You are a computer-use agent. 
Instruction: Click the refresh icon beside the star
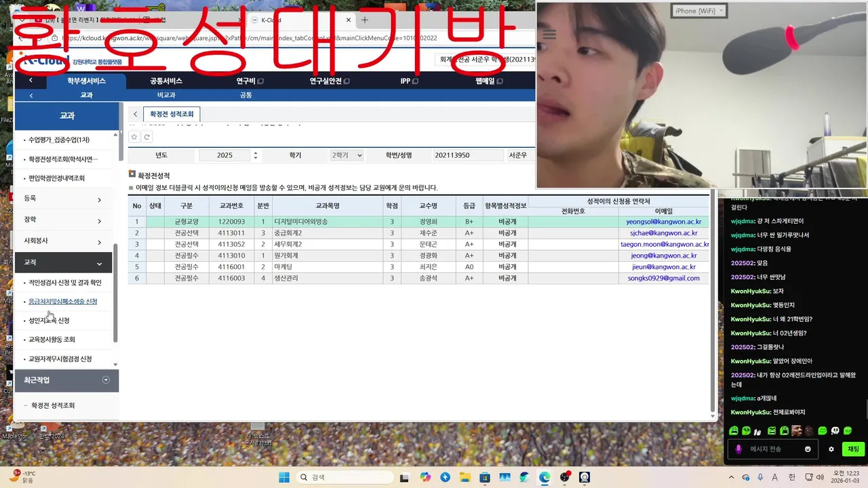coord(146,137)
